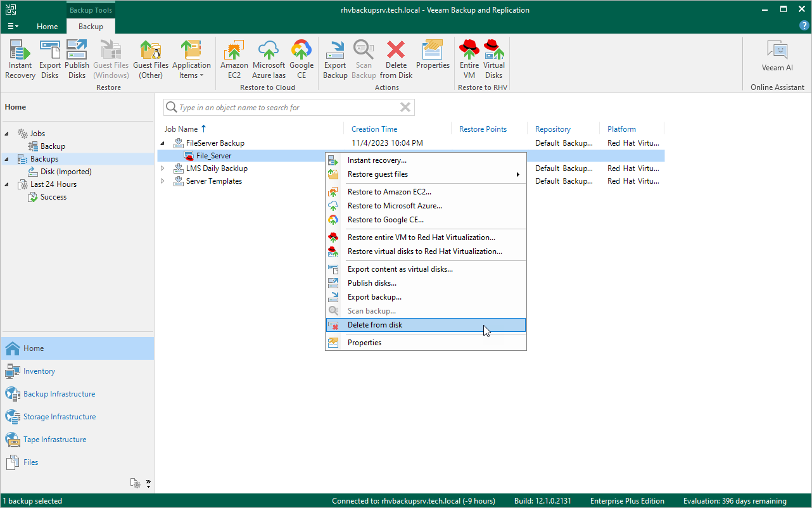Choose Restore entire VM to Red Hat Virtualization
The width and height of the screenshot is (812, 508).
(426, 238)
